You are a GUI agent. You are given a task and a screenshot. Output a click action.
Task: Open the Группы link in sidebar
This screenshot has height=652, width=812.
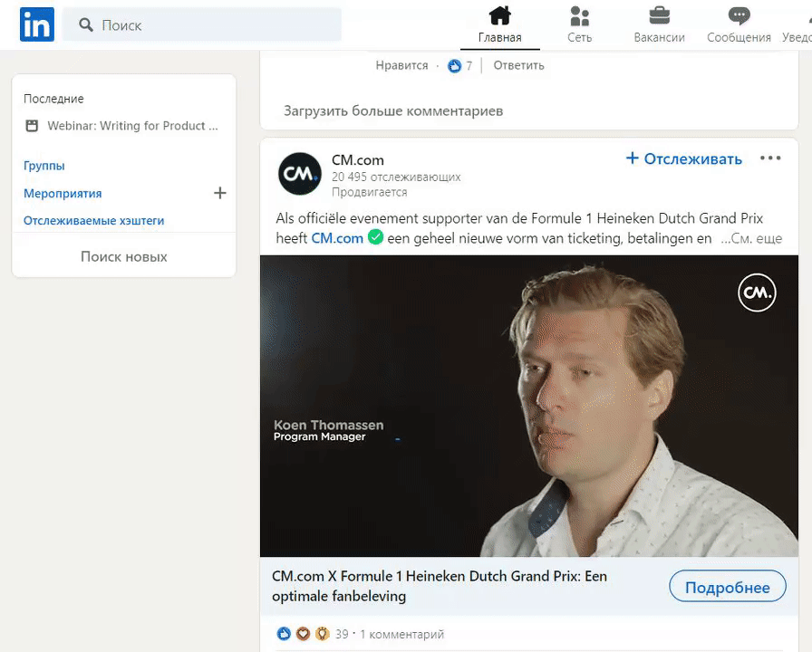click(x=44, y=166)
